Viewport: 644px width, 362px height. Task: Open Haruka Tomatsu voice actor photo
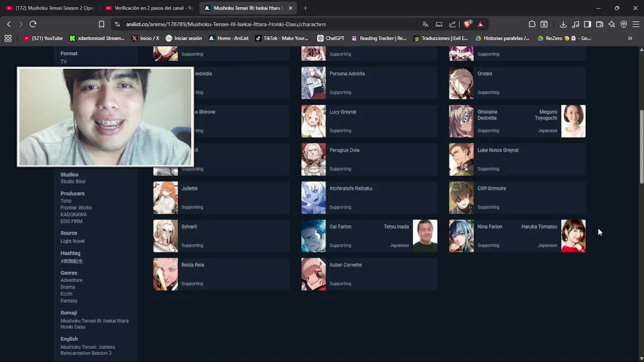coord(574,236)
